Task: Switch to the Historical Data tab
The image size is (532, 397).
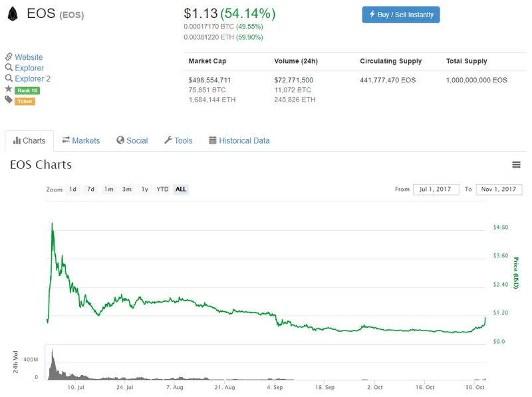Action: tap(239, 140)
